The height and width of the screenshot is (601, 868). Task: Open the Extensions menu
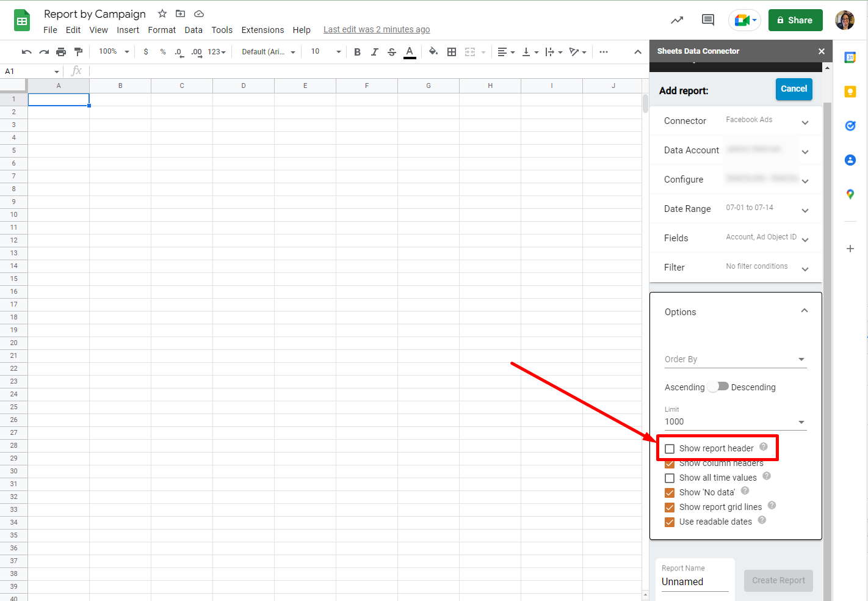(x=262, y=30)
